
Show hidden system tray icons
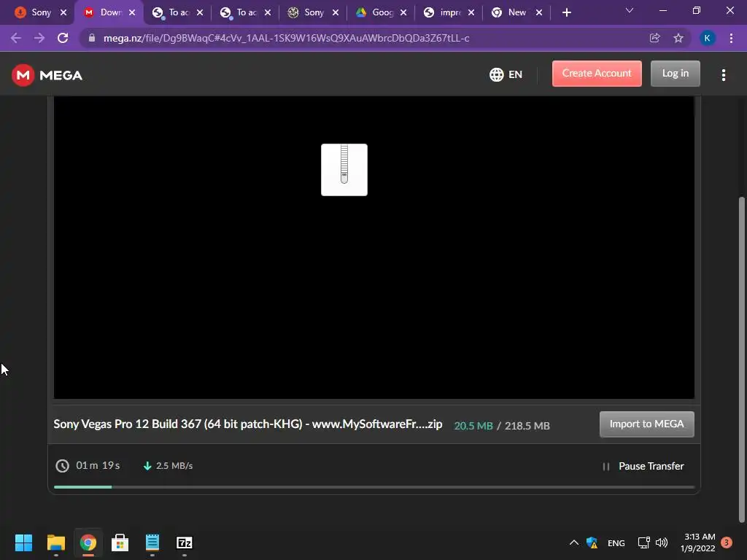574,542
